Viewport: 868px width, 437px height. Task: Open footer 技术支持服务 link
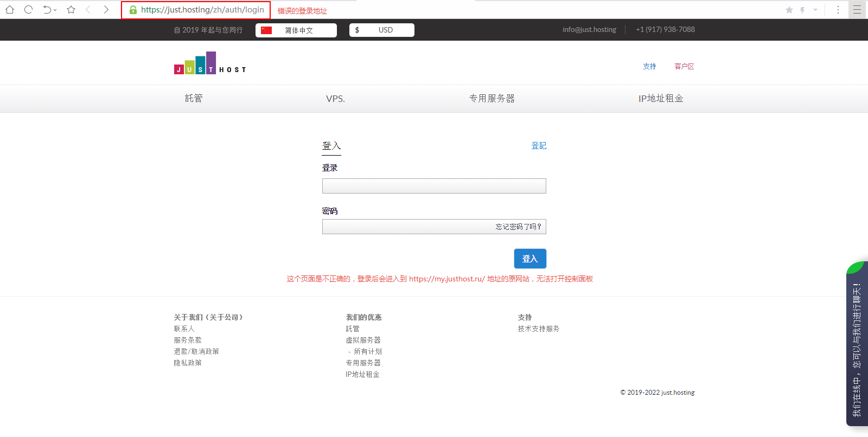point(539,329)
